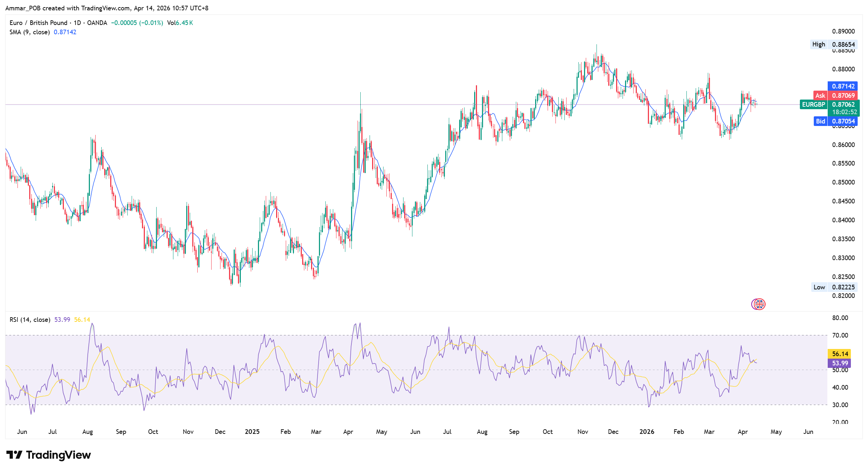This screenshot has height=471, width=868.
Task: Click the 0.89000 price scale label
Action: tap(843, 31)
